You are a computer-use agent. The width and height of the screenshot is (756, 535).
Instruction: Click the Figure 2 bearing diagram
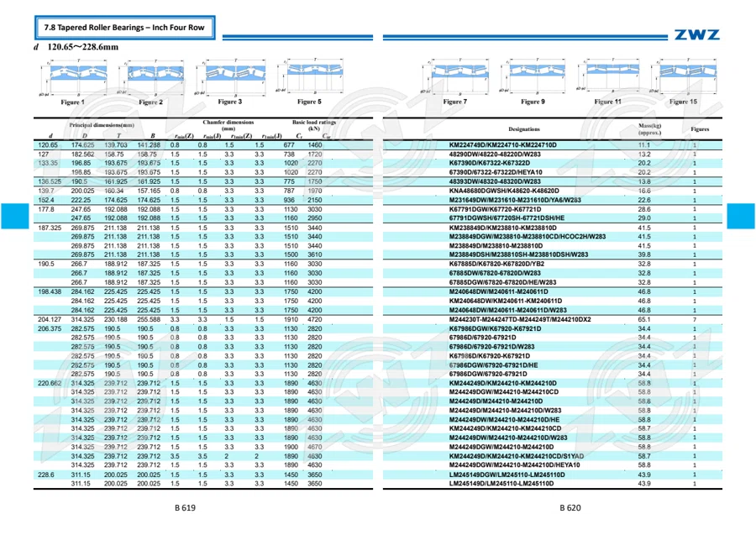click(151, 77)
